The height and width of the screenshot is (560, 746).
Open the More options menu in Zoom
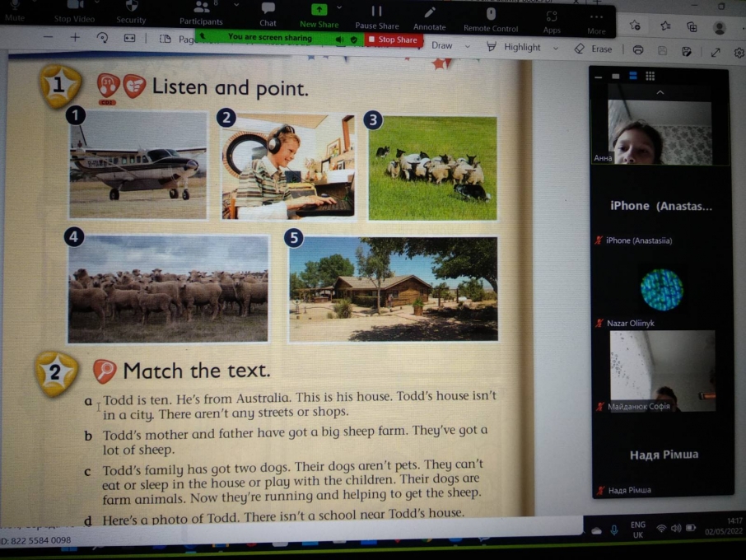coord(596,23)
